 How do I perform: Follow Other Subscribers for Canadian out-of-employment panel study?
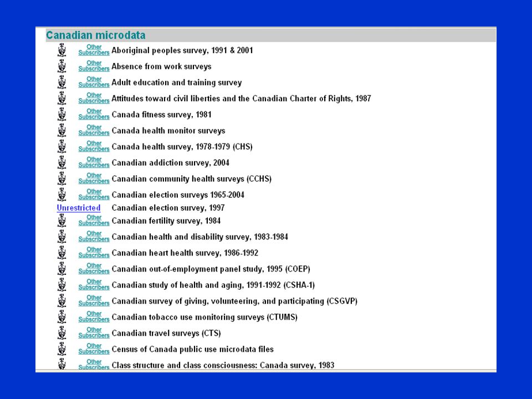pos(94,268)
